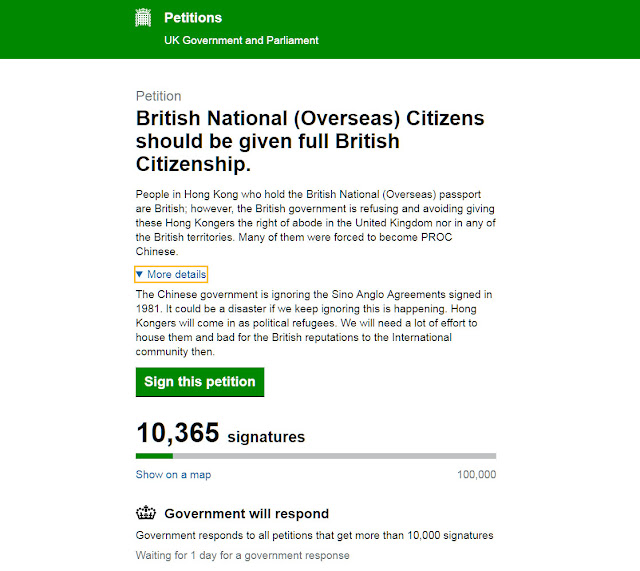This screenshot has width=640, height=571.
Task: Click the petition summary paragraph about Hong Kong
Action: [x=316, y=223]
